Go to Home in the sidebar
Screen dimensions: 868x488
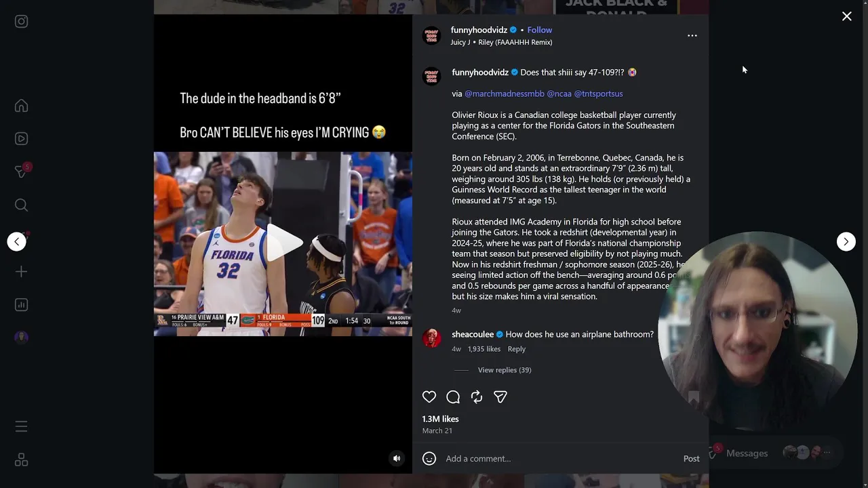(x=21, y=106)
